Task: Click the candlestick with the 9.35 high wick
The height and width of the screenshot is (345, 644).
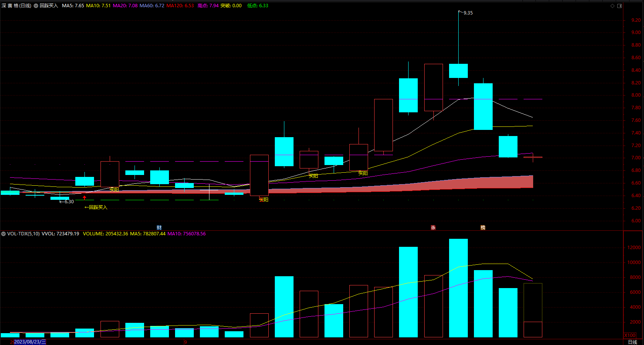Action: coord(458,71)
